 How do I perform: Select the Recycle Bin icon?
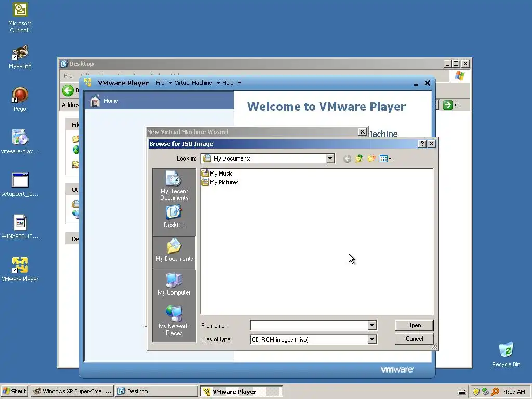506,354
